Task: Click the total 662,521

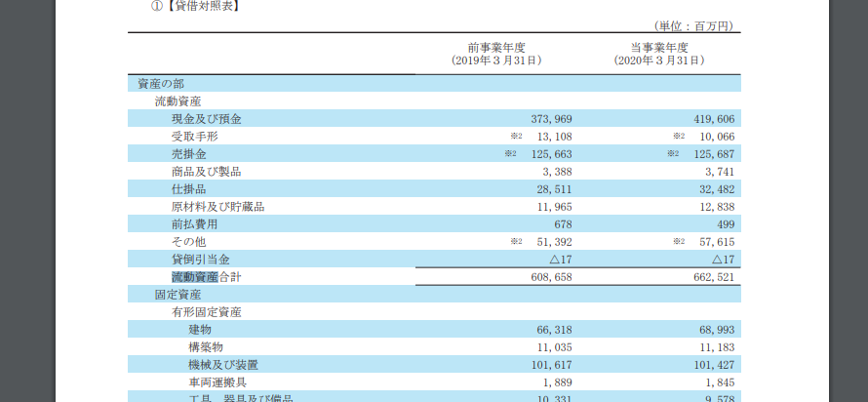Action: pyautogui.click(x=714, y=277)
